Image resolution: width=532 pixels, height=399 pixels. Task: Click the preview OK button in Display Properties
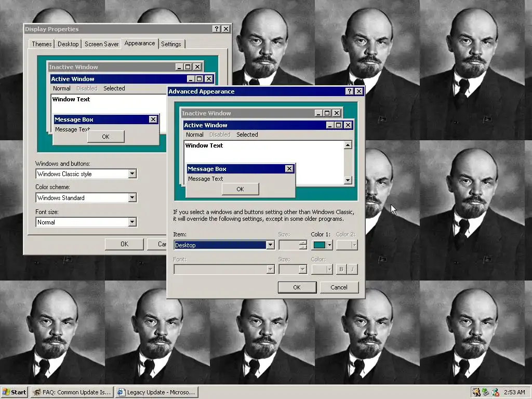tap(106, 137)
